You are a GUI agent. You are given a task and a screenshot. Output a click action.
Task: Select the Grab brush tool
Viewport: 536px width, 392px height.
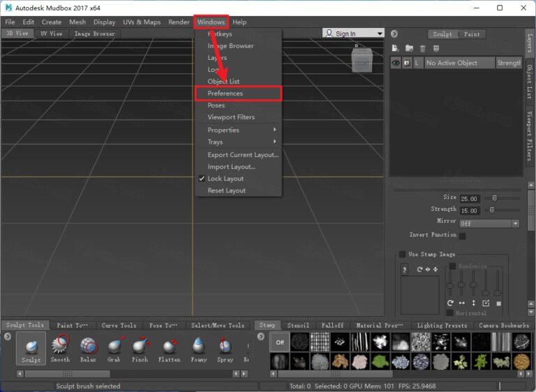[114, 348]
